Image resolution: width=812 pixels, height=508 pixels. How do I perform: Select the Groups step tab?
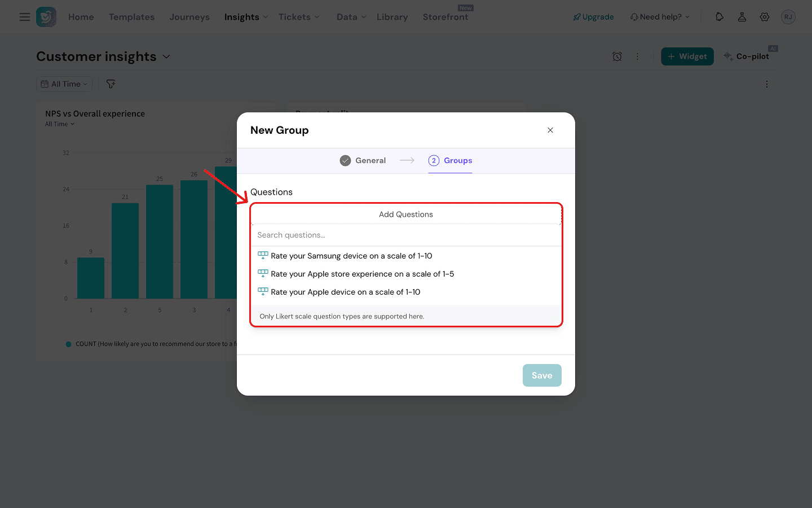point(450,160)
